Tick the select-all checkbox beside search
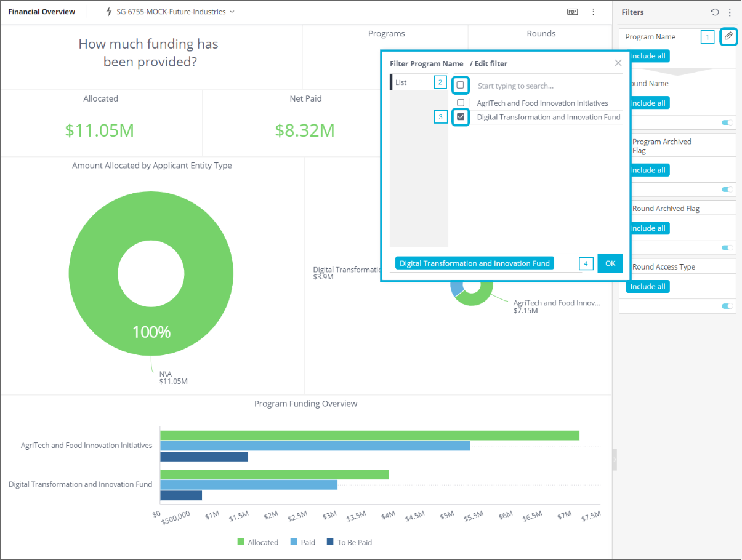This screenshot has width=742, height=560. click(460, 85)
